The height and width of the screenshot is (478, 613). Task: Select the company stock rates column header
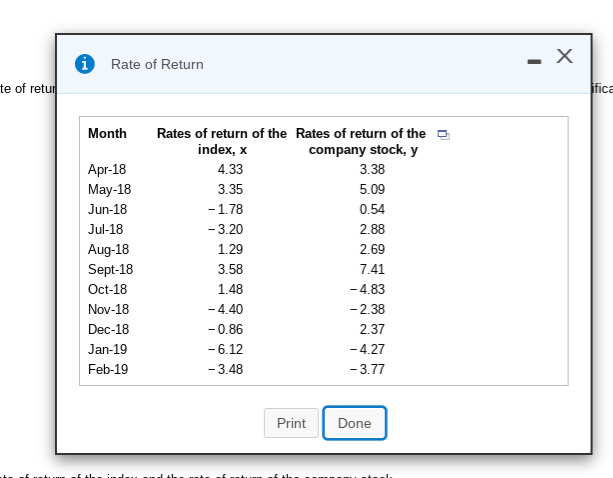[361, 141]
